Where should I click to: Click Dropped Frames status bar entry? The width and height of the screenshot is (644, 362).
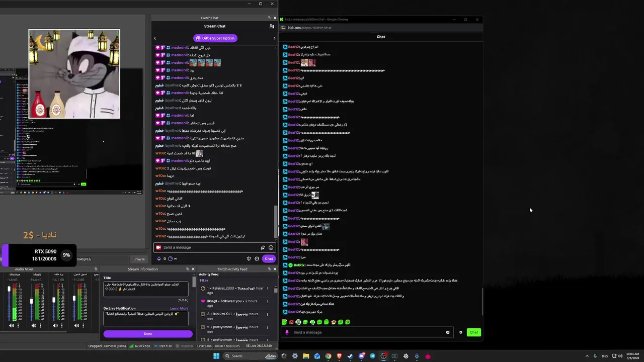coord(107,346)
